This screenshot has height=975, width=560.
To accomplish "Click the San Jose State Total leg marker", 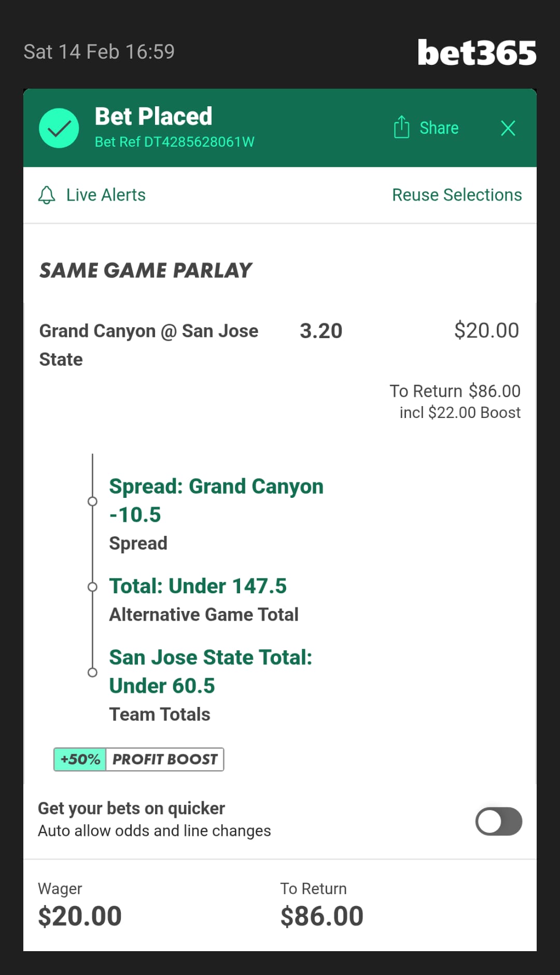I will (x=92, y=672).
